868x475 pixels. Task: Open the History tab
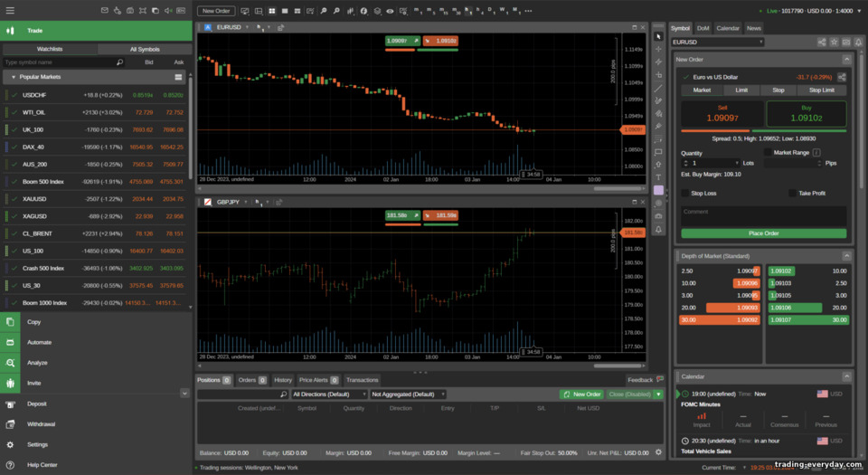(x=282, y=380)
